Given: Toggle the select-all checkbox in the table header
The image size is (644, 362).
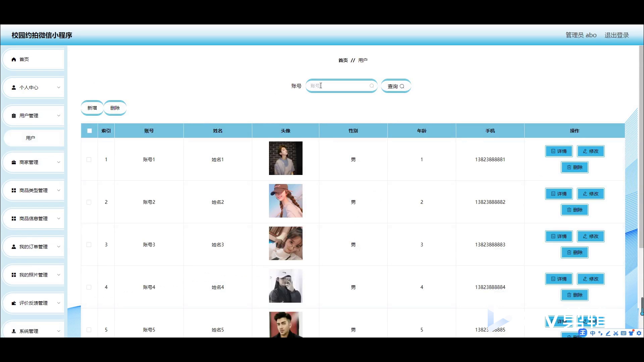Looking at the screenshot, I should pyautogui.click(x=90, y=131).
